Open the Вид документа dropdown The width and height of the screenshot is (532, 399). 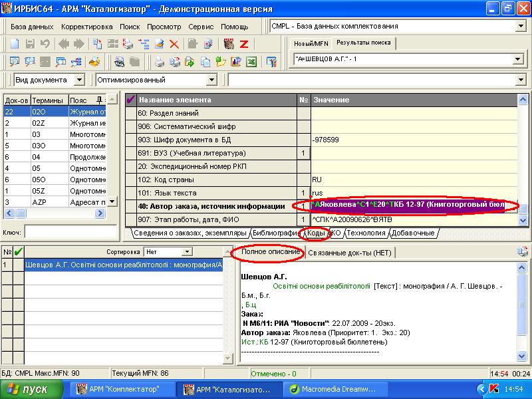80,80
